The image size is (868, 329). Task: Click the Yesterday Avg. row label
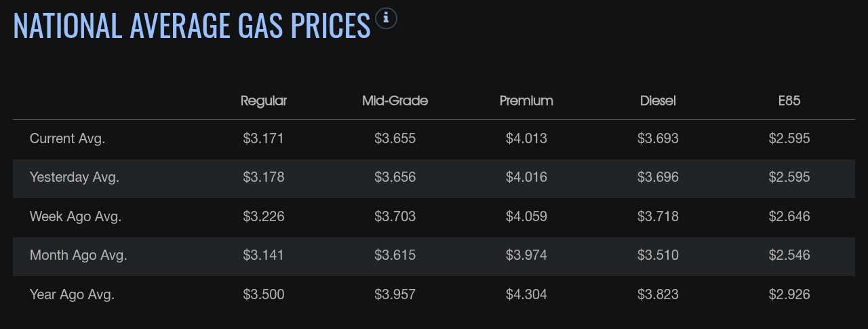tap(75, 178)
